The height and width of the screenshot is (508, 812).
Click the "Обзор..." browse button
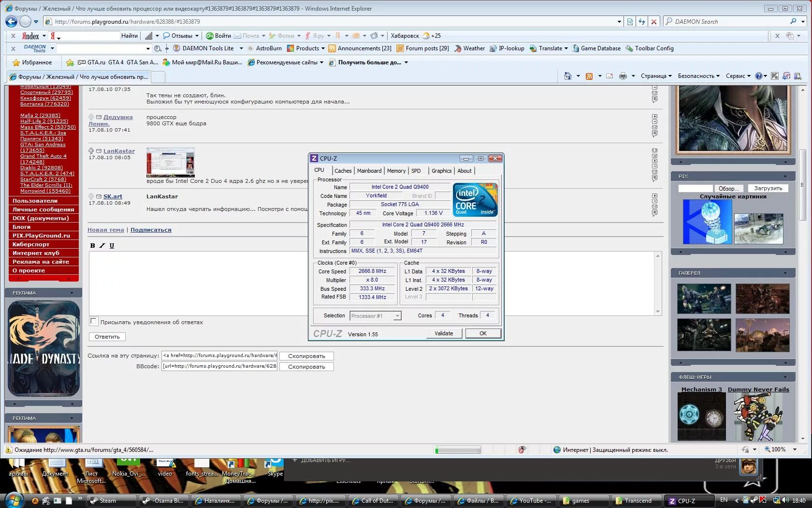coord(728,188)
